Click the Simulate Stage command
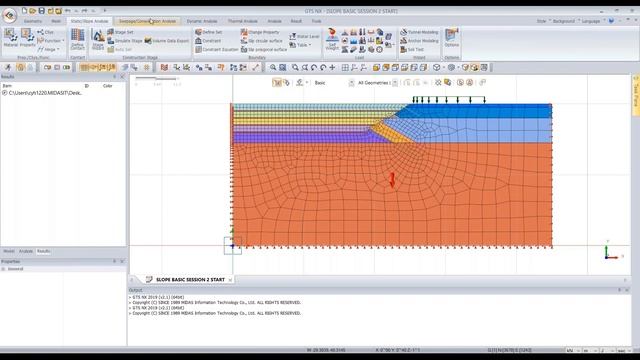 (124, 41)
